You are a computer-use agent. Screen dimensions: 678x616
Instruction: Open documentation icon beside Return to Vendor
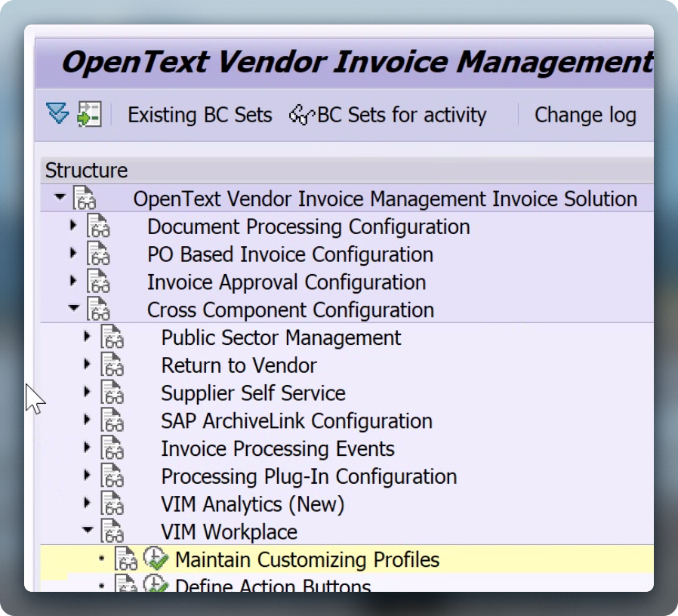112,365
